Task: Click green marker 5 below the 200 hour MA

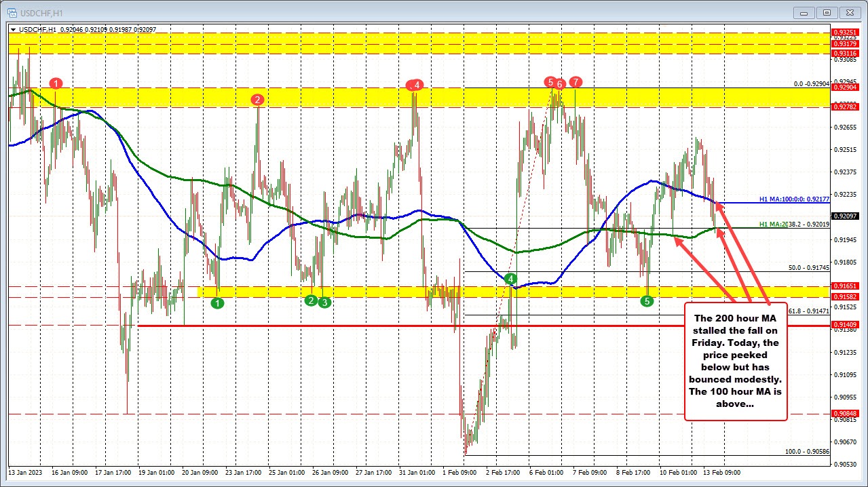Action: click(647, 300)
